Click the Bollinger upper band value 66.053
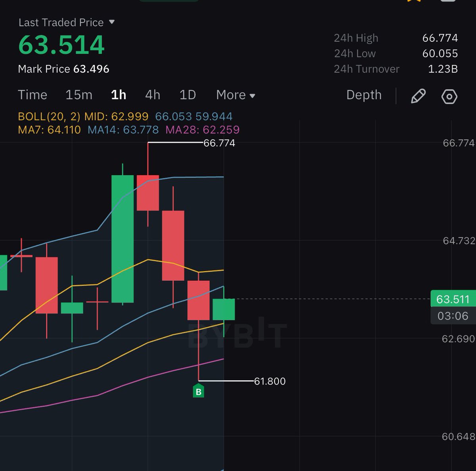Viewport: 476px width, 471px height. pos(173,117)
